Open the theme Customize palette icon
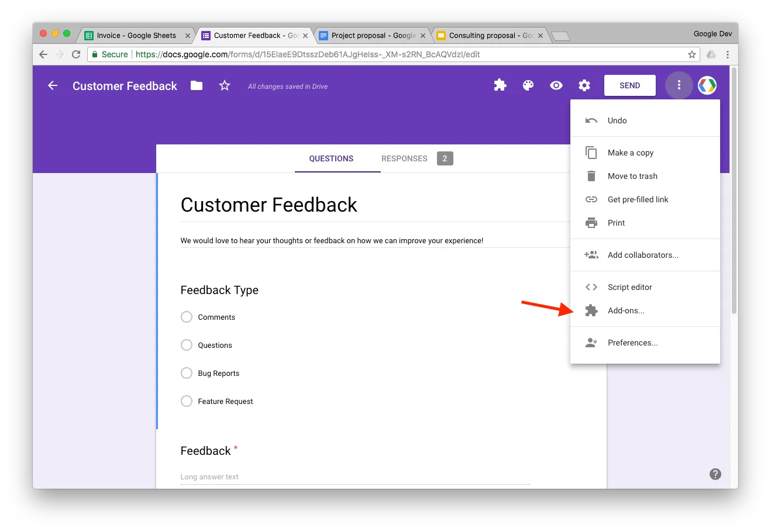Screen dimensions: 771x532 pos(528,85)
